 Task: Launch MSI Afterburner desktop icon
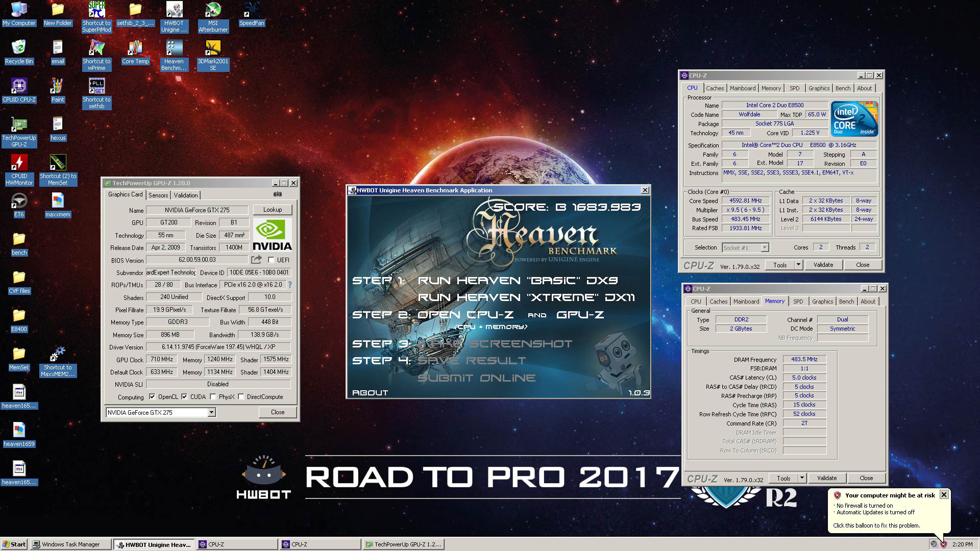click(x=213, y=17)
